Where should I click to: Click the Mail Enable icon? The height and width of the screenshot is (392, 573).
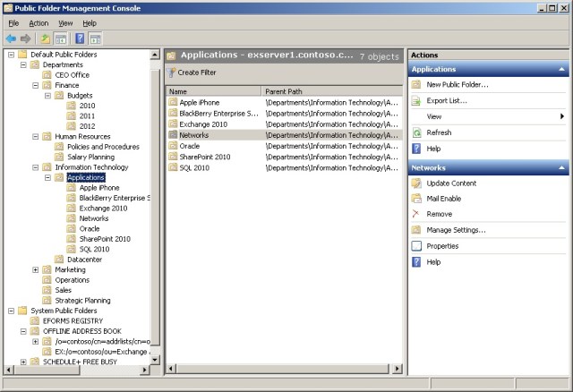tap(416, 199)
